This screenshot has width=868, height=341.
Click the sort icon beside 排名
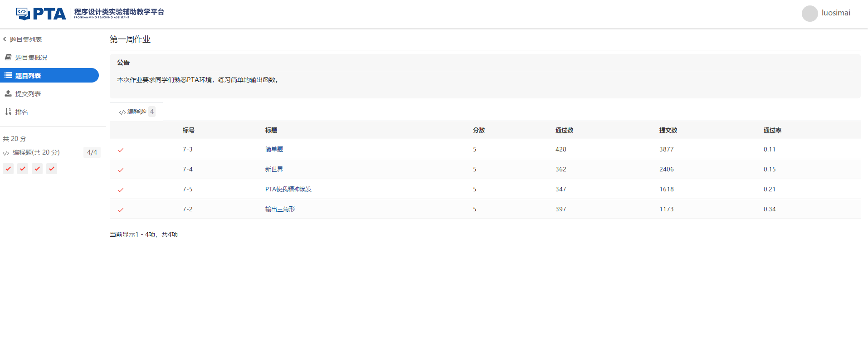click(8, 112)
